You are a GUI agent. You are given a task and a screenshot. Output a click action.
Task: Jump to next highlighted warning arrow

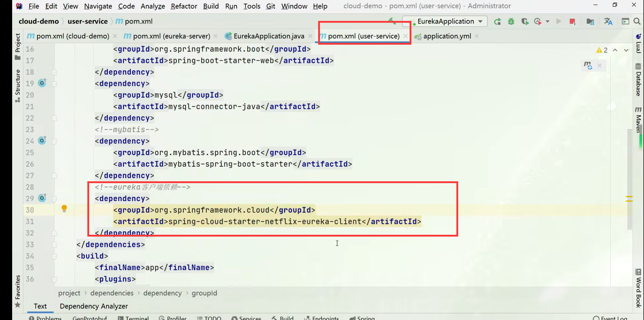[626, 50]
